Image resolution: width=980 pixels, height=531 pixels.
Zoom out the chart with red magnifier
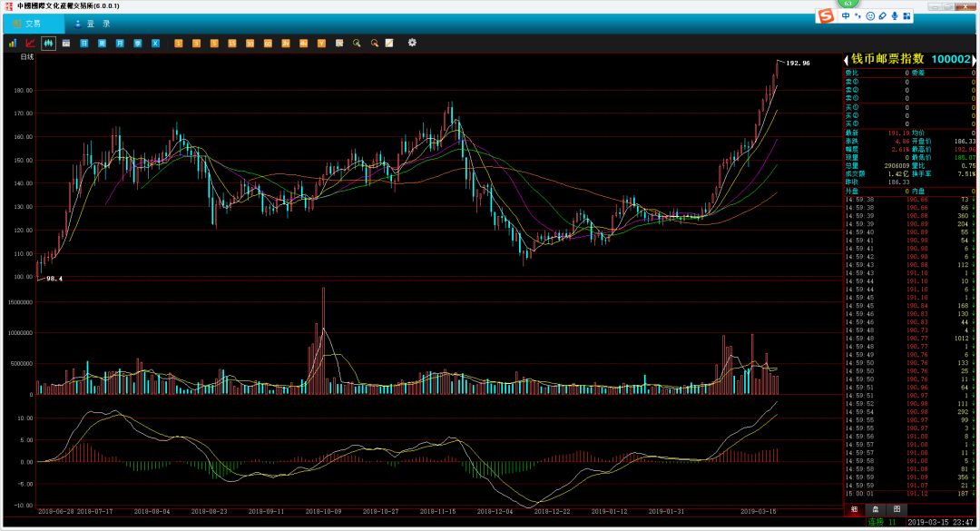click(x=375, y=44)
